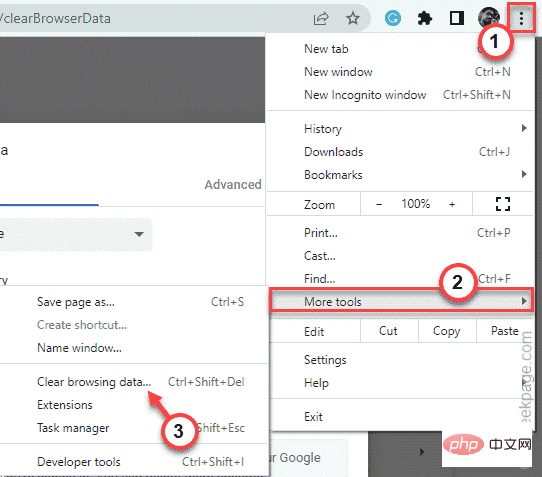Viewport: 542px width, 477px height.
Task: Open Extensions from More tools submenu
Action: tap(134, 405)
